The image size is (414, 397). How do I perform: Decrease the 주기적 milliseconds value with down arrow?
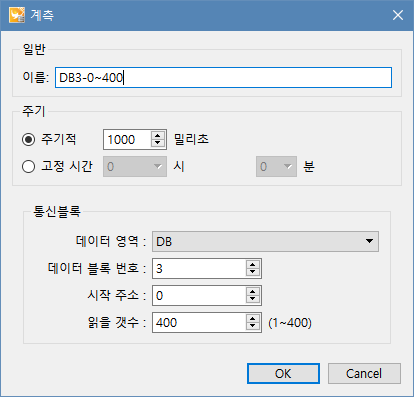coord(158,143)
